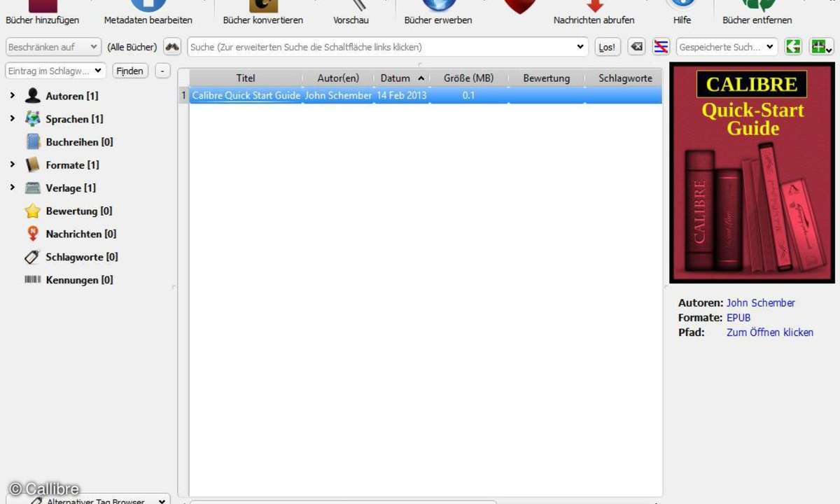840x504 pixels.
Task: Click the Kennungen barcode icon
Action: [33, 280]
